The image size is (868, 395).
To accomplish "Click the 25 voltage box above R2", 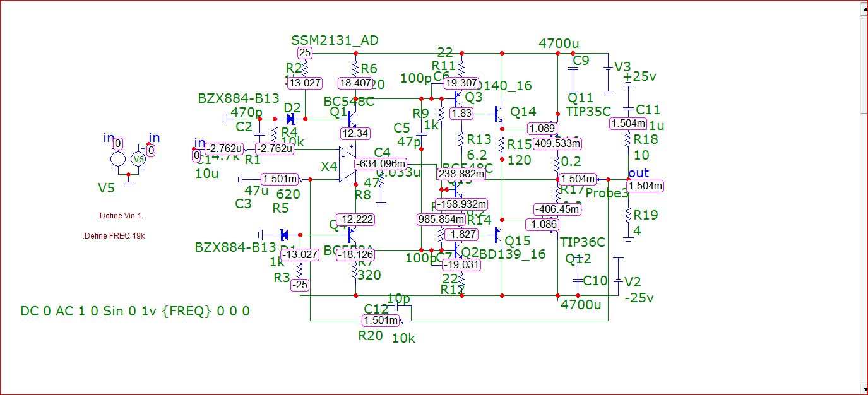I will click(x=305, y=53).
